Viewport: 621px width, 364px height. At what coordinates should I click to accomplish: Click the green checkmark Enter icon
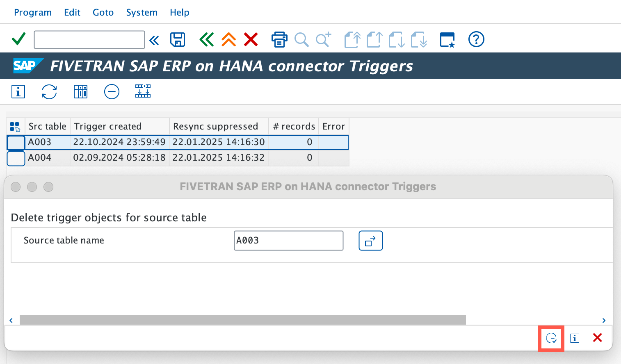tap(19, 39)
